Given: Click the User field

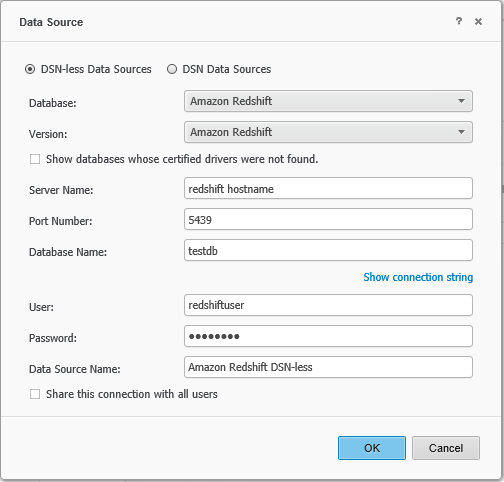Looking at the screenshot, I should click(328, 305).
